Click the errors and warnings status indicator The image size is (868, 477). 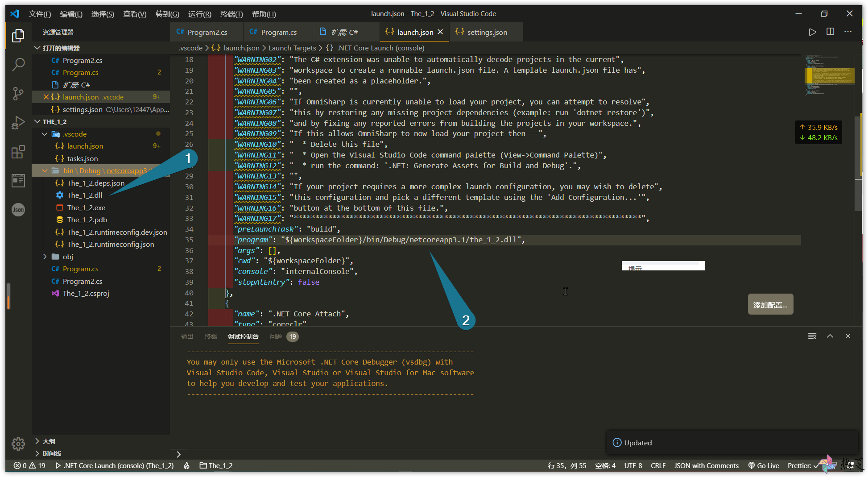click(29, 465)
